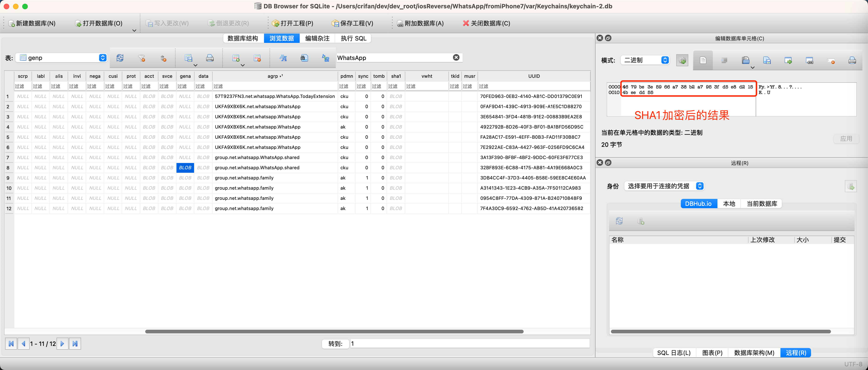Click the Apply (应用) button in the cell editor
This screenshot has width=868, height=370.
point(846,138)
